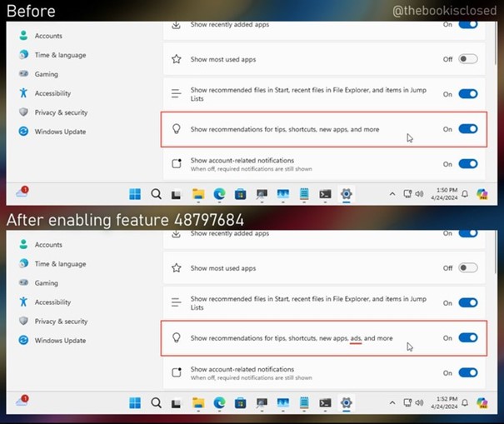Click settings scrollbar in the Before screenshot
Image resolution: width=504 pixels, height=424 pixels.
496,43
